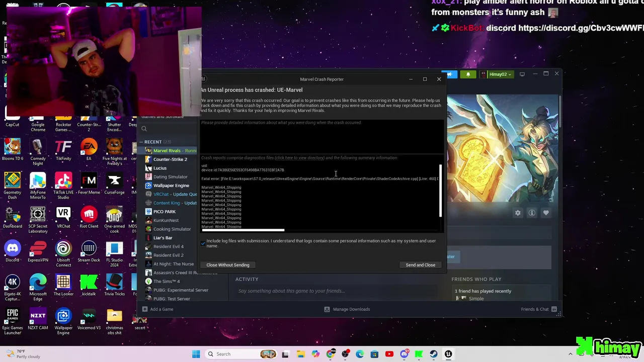Open the Stream Deck desktop shortcut

(89, 251)
